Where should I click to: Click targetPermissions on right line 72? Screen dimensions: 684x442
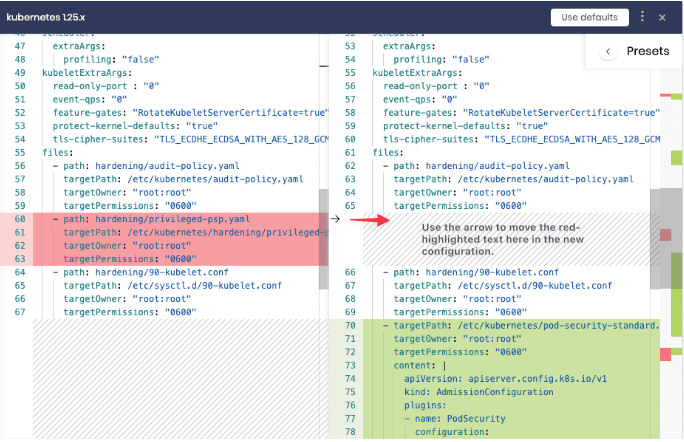460,352
